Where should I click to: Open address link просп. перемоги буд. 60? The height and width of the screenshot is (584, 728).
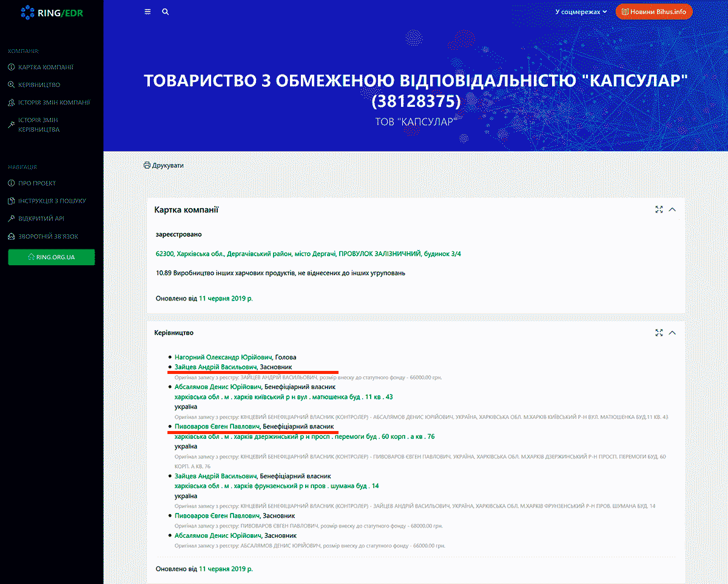pyautogui.click(x=305, y=436)
